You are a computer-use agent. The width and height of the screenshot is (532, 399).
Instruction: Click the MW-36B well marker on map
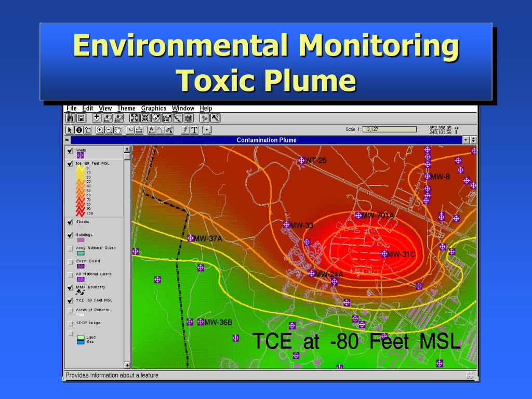(201, 322)
